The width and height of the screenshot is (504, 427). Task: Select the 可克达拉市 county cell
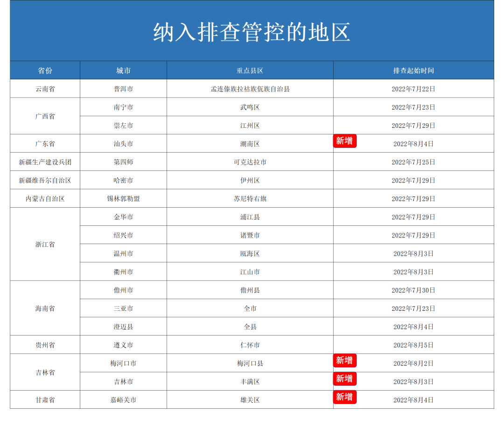pyautogui.click(x=250, y=162)
